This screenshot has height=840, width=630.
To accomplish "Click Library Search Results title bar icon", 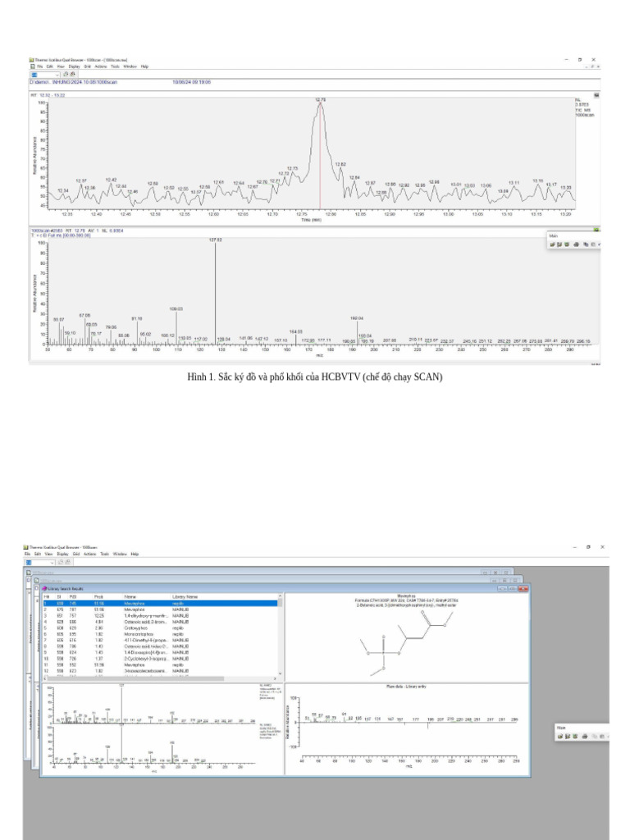I will (44, 589).
